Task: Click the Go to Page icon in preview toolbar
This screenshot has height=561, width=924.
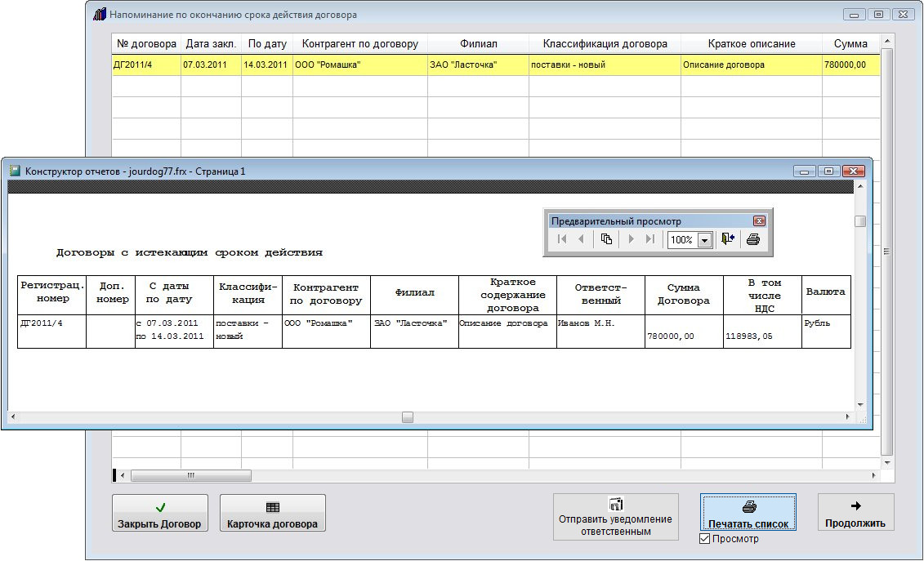Action: coord(606,239)
